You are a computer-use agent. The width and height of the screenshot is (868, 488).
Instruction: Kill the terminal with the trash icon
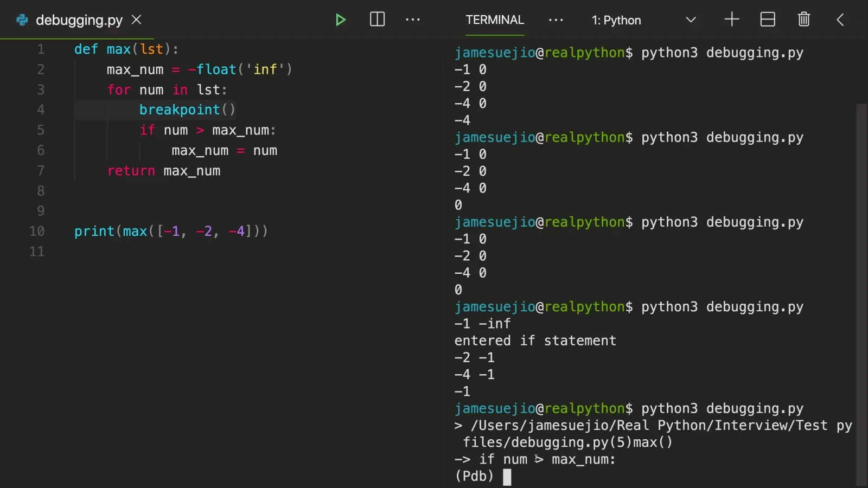pyautogui.click(x=804, y=20)
